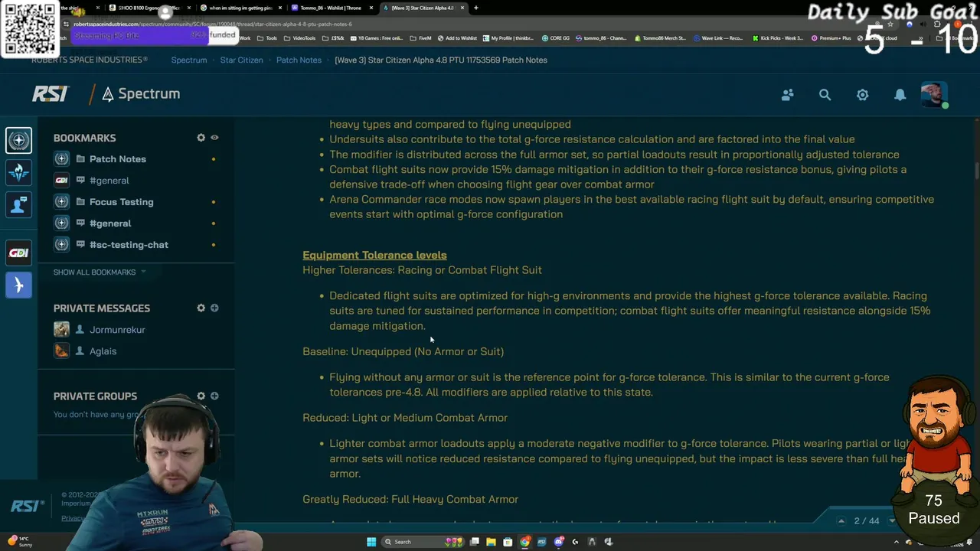The width and height of the screenshot is (980, 551).
Task: Open Spectrum settings cog in header
Action: [x=862, y=95]
